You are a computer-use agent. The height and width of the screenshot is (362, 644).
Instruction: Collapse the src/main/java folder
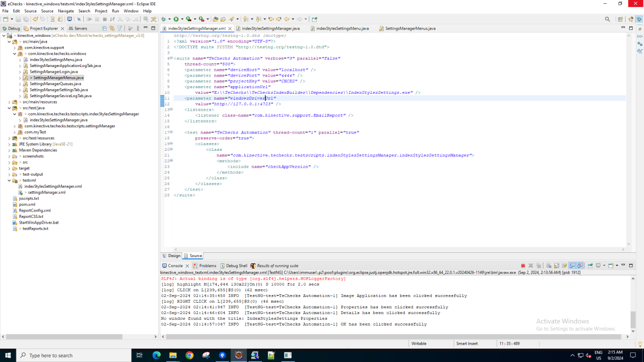point(9,42)
